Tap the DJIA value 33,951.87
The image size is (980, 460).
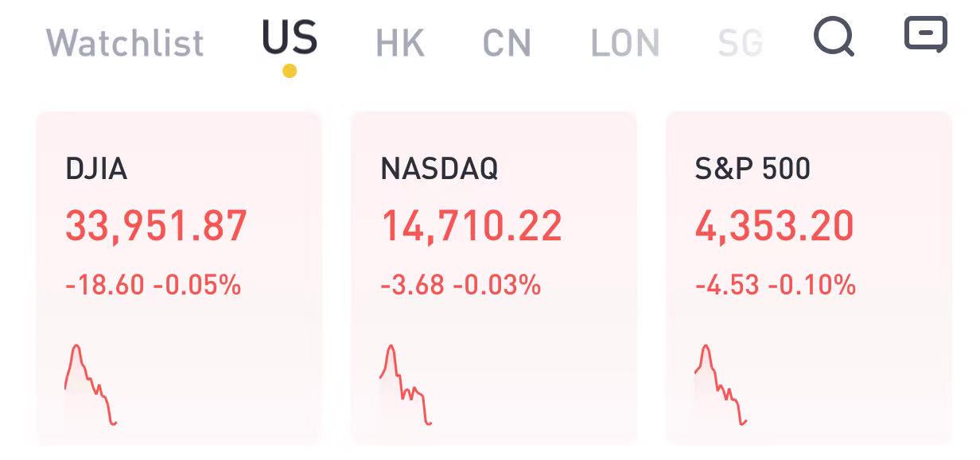coord(156,226)
